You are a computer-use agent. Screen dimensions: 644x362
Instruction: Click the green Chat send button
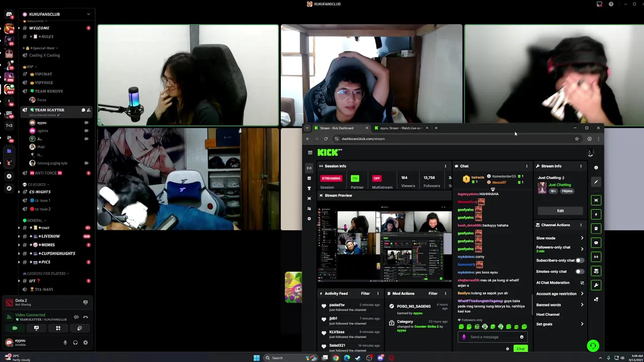pos(520,349)
